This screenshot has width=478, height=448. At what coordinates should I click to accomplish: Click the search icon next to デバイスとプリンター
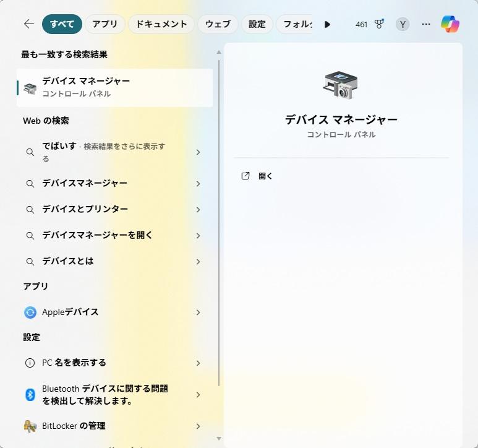[30, 210]
